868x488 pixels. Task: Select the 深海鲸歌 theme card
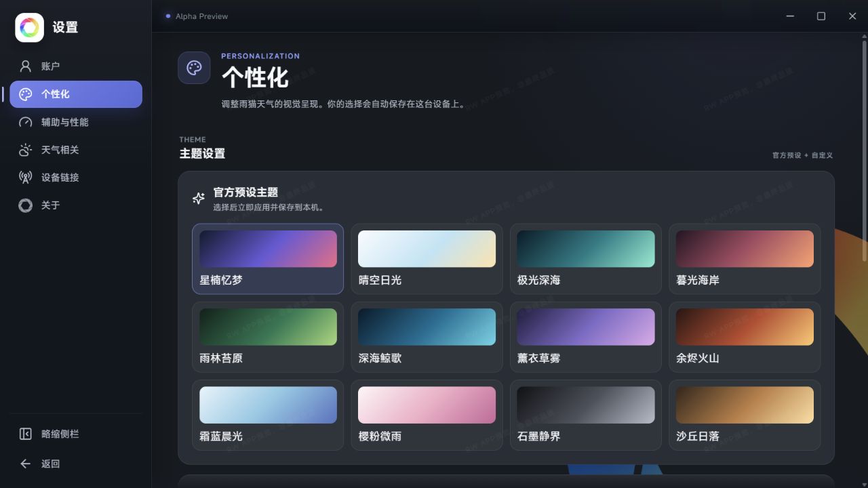(x=427, y=337)
